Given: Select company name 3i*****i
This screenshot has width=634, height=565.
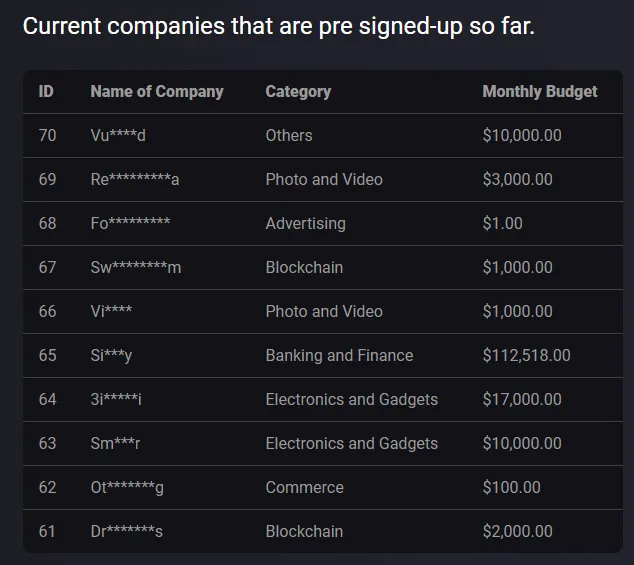Looking at the screenshot, I should [x=116, y=400].
